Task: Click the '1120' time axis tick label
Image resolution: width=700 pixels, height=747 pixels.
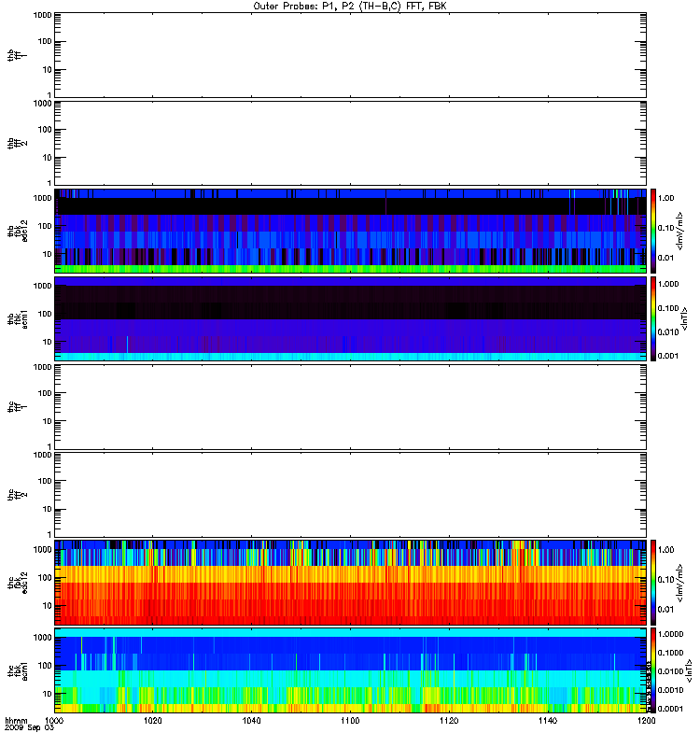Action: click(449, 721)
